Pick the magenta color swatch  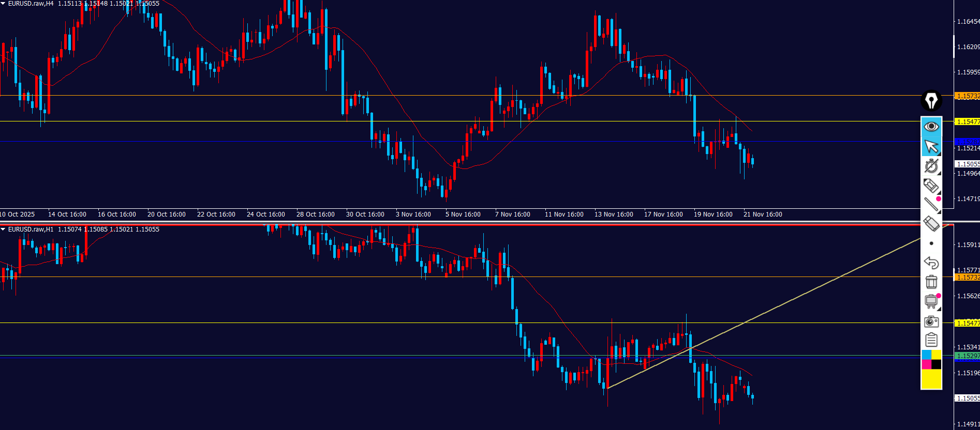pos(926,364)
